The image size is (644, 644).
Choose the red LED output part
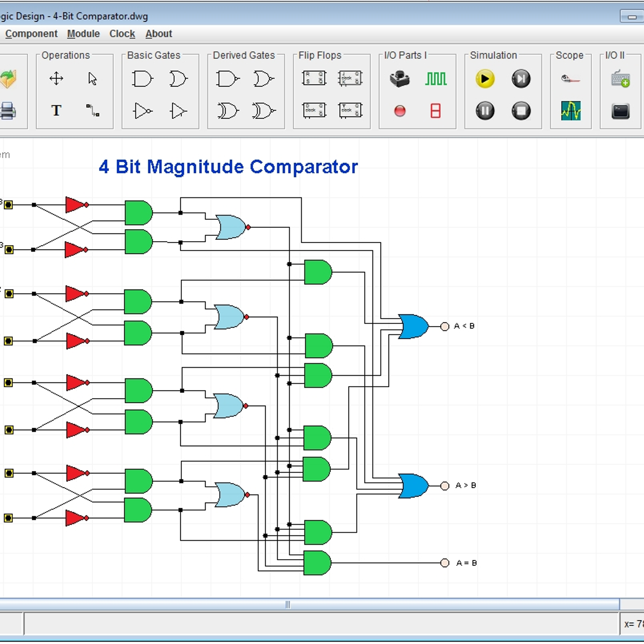click(x=400, y=111)
